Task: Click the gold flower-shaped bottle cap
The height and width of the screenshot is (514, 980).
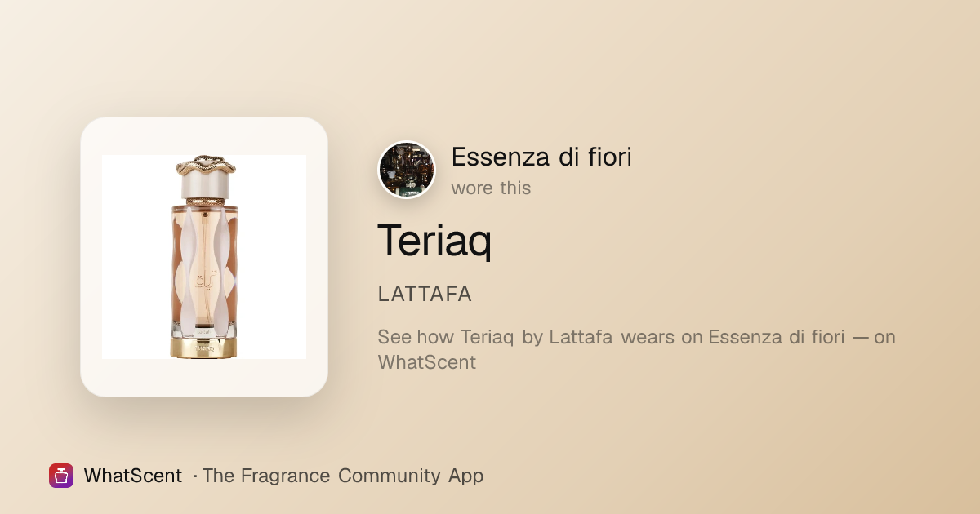Action: coord(205,166)
